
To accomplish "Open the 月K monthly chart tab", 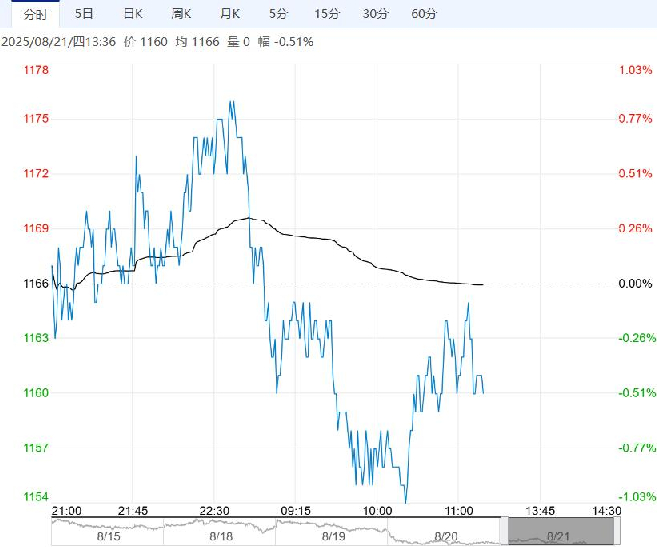I will (230, 14).
